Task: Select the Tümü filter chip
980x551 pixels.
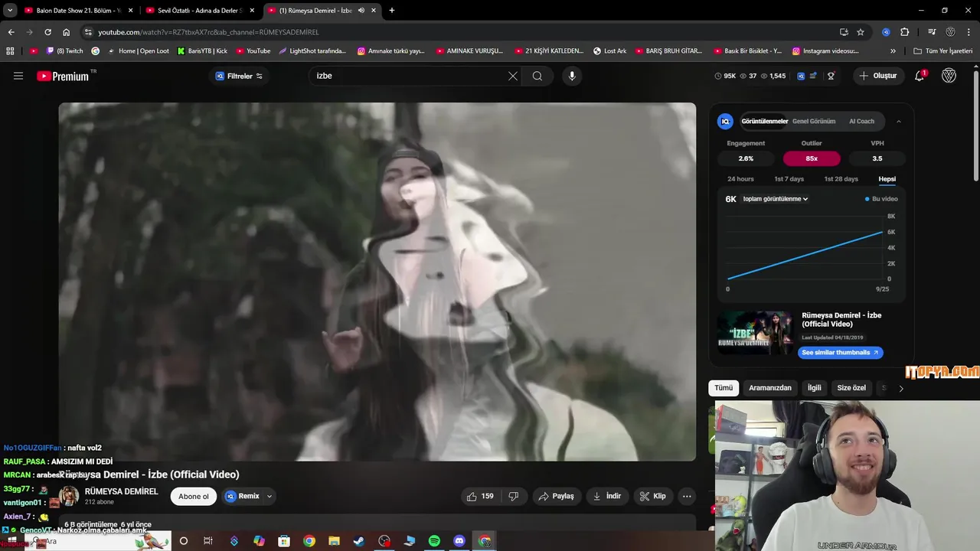Action: (724, 388)
